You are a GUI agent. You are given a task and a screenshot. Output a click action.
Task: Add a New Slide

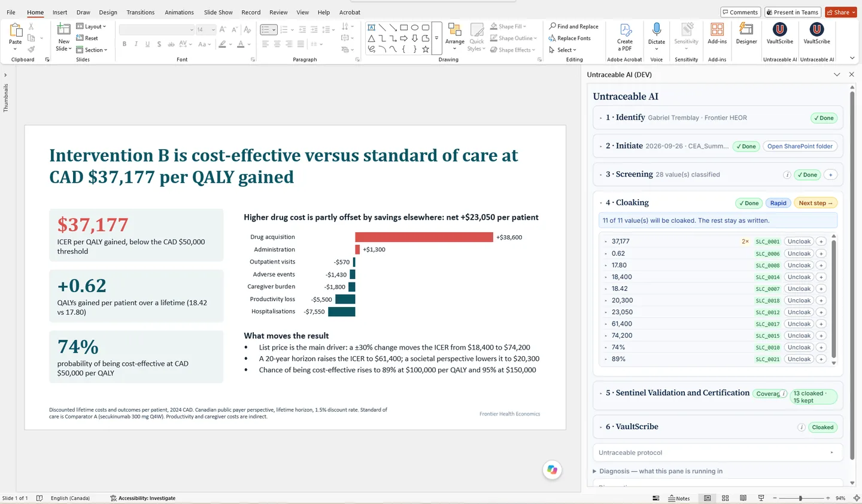[63, 37]
